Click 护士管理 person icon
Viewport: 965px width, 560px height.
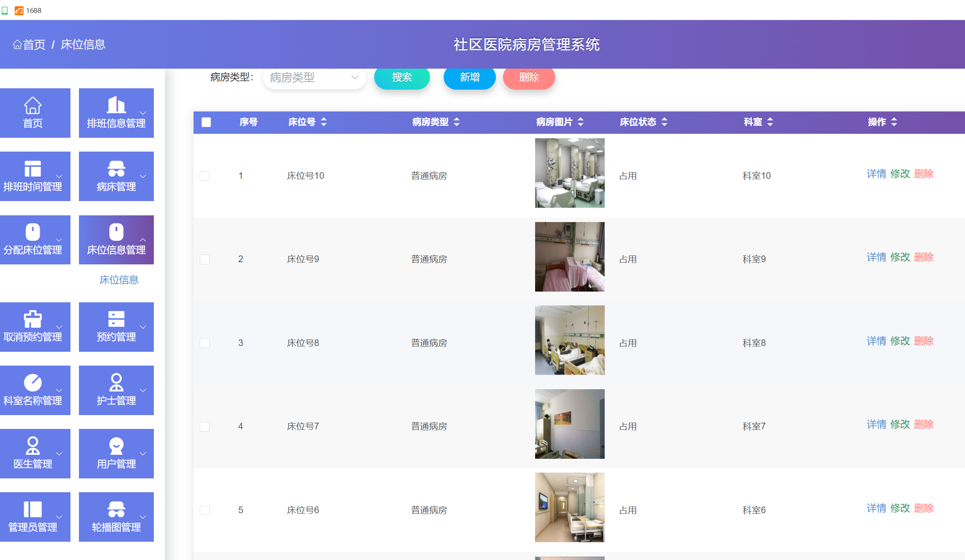pos(116,383)
